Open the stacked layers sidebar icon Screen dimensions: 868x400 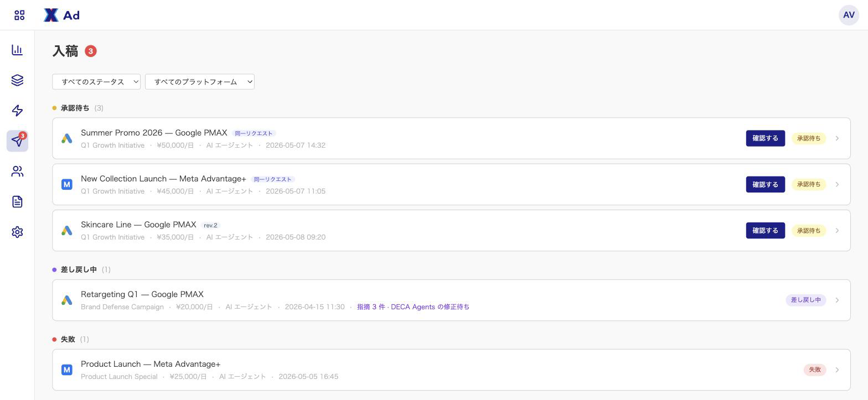pyautogui.click(x=17, y=80)
